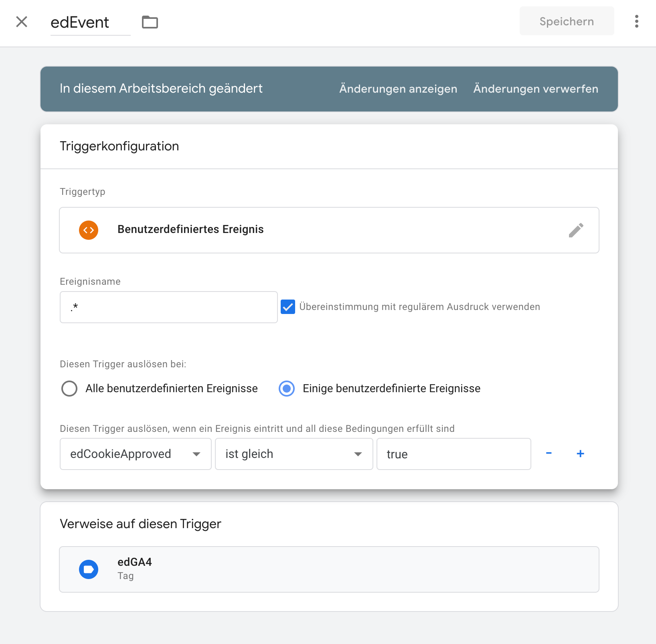This screenshot has width=656, height=644.
Task: Toggle regular expression matching checkbox
Action: (288, 307)
